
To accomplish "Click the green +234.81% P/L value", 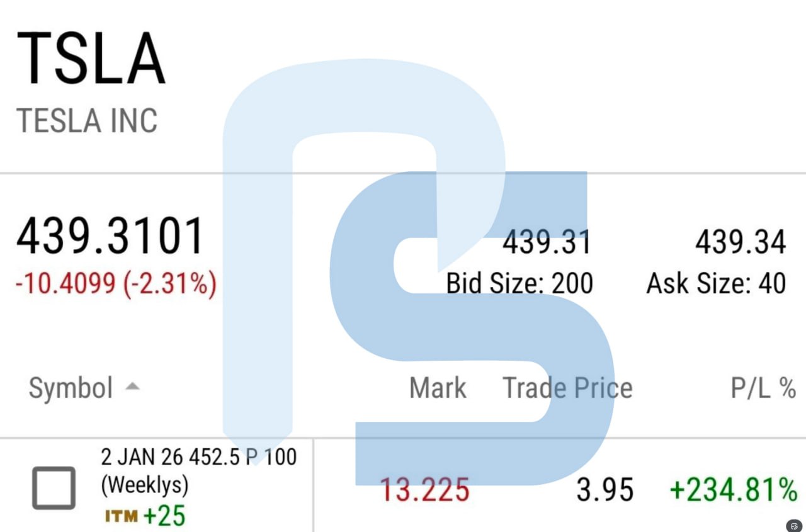I will click(x=733, y=490).
